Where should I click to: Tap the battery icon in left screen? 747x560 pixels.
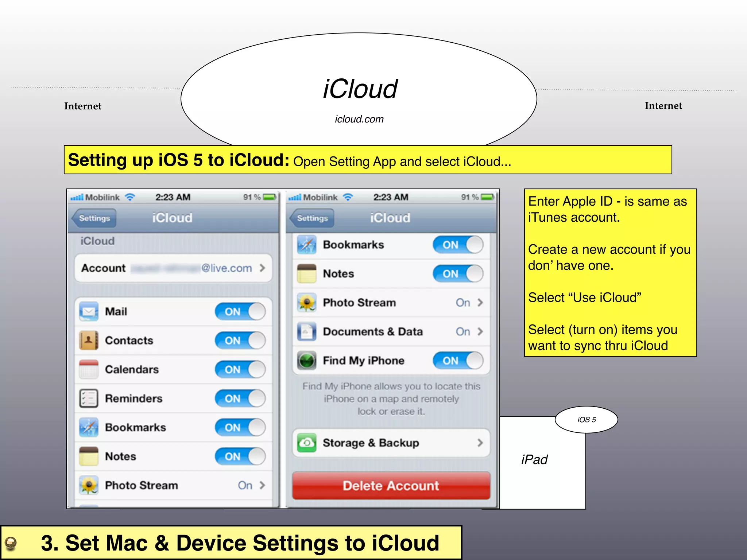tap(270, 197)
